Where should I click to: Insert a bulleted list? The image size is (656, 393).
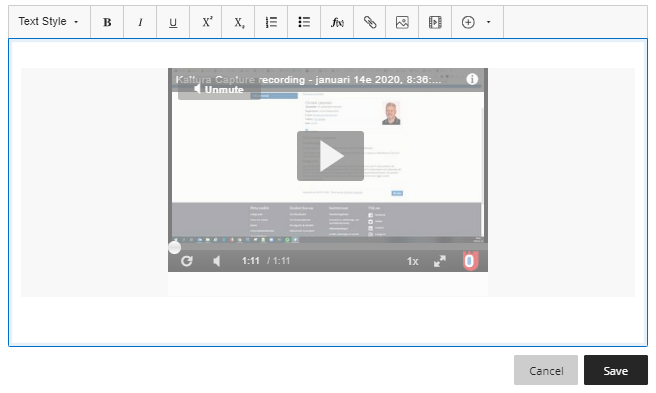click(304, 22)
